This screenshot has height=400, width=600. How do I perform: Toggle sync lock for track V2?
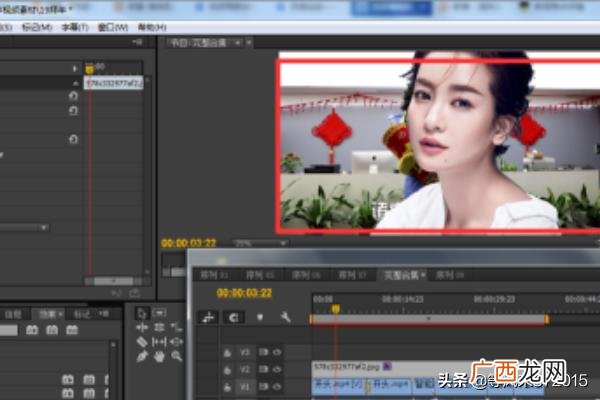coord(263,369)
